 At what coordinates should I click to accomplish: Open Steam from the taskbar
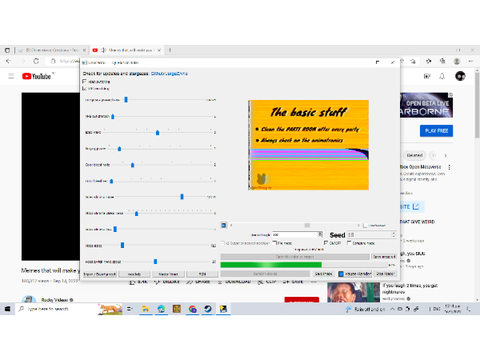click(208, 309)
